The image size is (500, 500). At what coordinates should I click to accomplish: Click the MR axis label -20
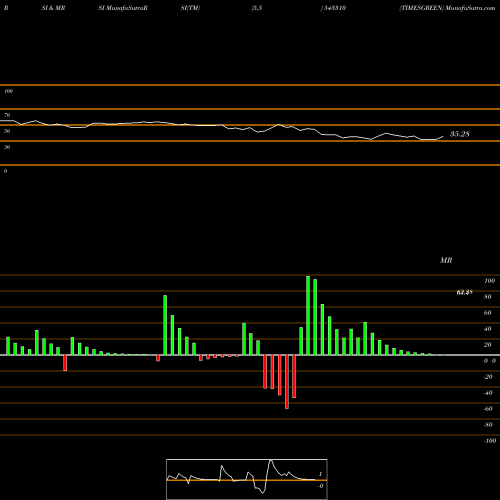point(488,377)
